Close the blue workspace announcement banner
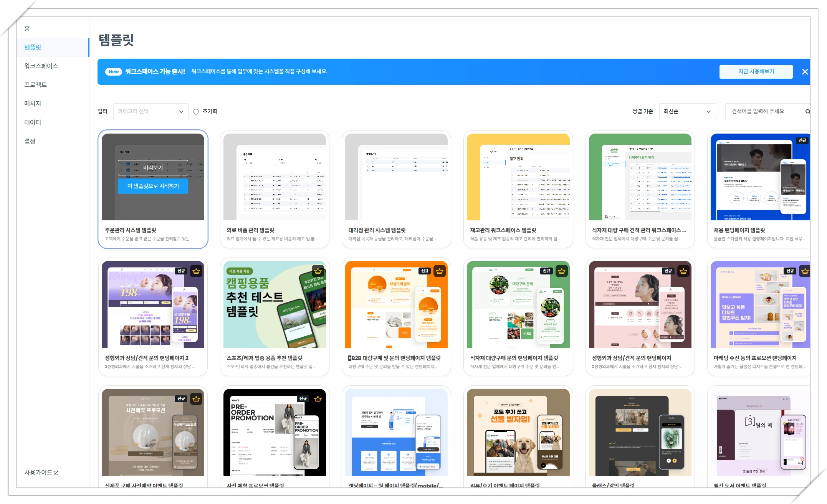 point(805,72)
